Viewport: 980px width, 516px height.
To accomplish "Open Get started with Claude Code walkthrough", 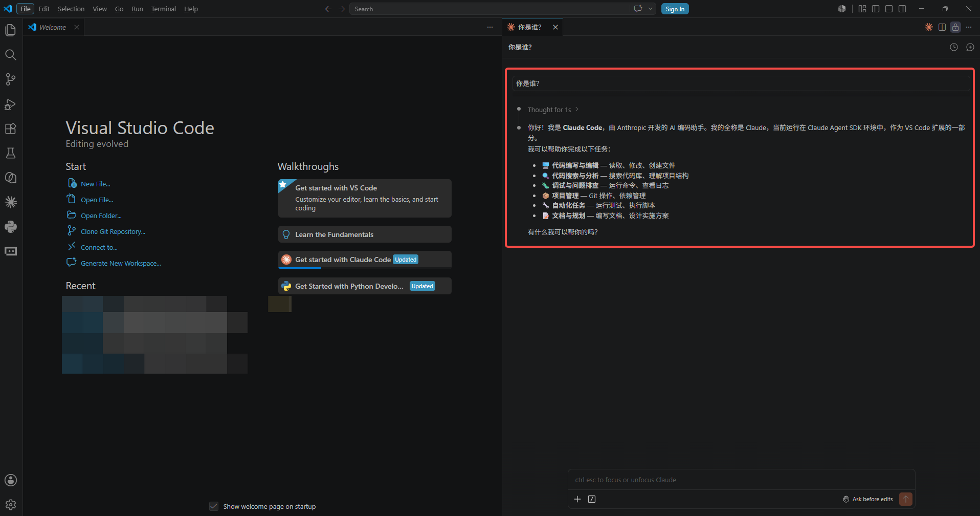I will pos(365,260).
